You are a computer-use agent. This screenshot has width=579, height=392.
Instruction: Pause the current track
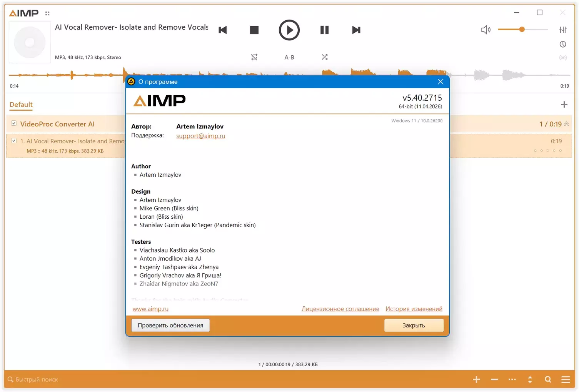(x=325, y=30)
